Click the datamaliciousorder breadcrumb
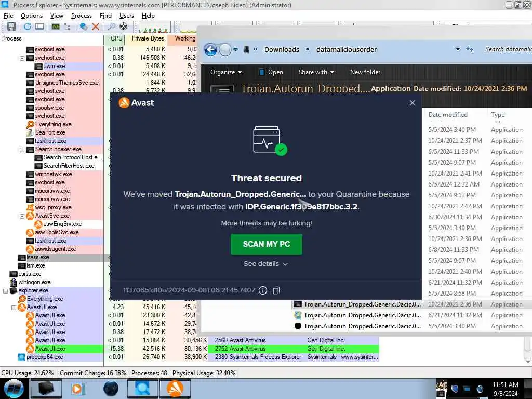This screenshot has height=399, width=532. click(347, 49)
